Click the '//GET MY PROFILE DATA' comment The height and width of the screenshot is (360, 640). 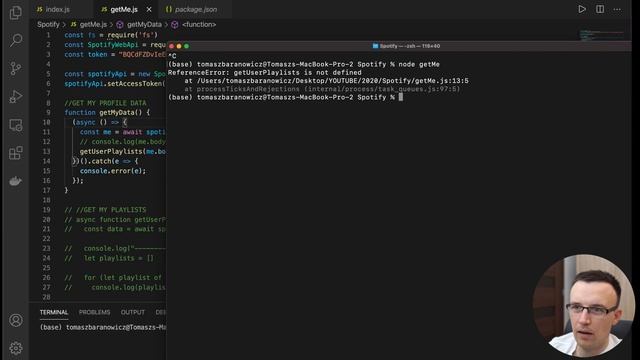[x=105, y=103]
